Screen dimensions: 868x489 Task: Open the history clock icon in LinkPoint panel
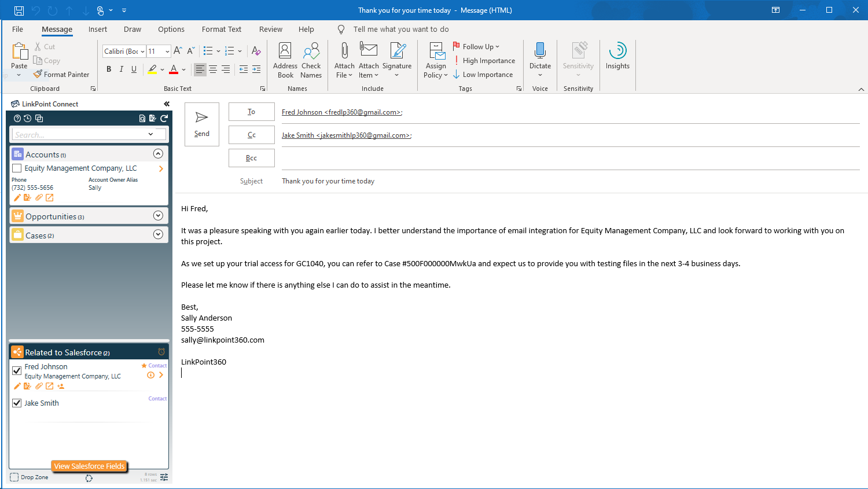tap(27, 118)
